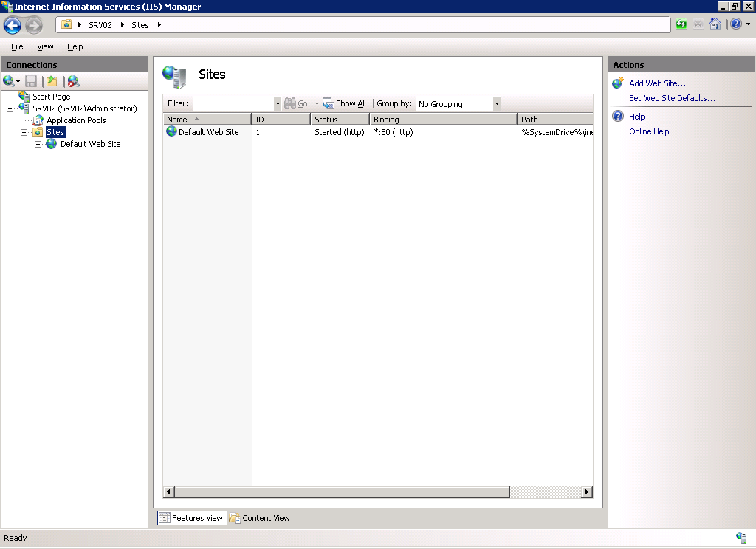Open the Filter combo box dropdown

point(278,103)
